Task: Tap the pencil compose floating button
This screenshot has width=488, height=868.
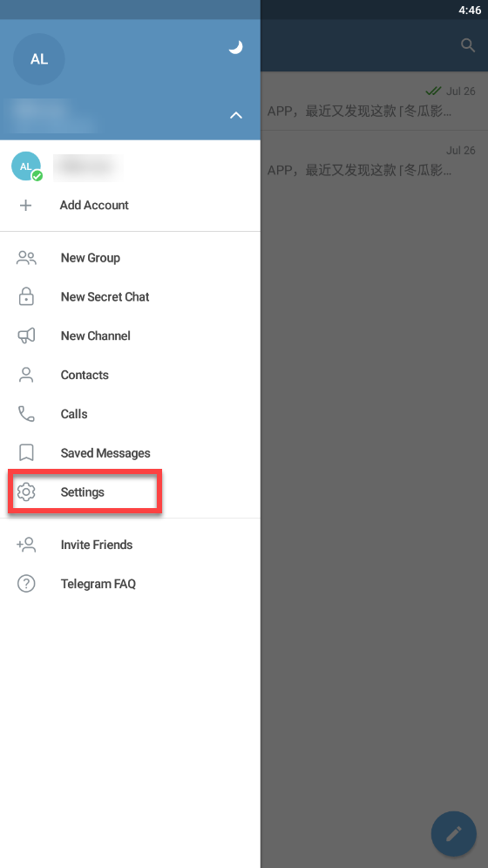Action: pyautogui.click(x=454, y=834)
